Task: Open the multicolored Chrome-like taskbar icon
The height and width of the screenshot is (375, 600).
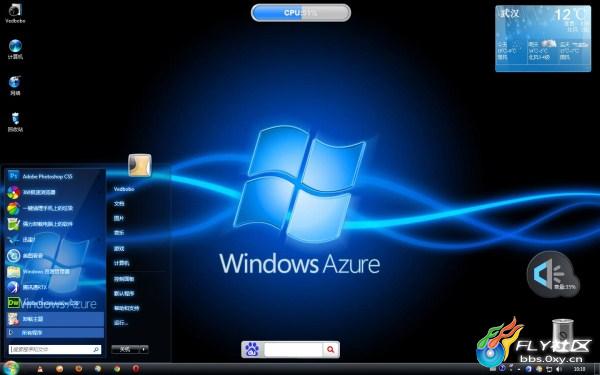Action: click(x=117, y=369)
